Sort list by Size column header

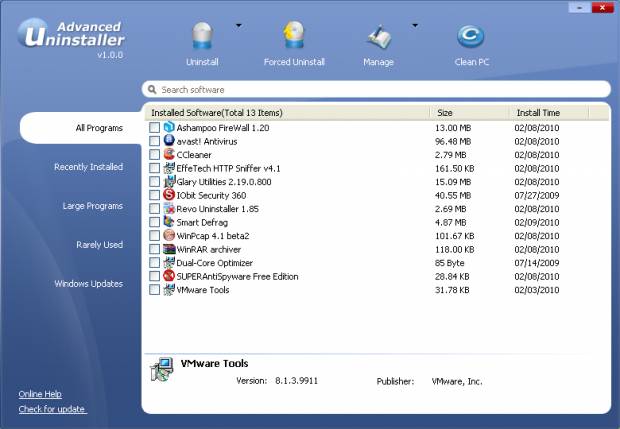470,113
